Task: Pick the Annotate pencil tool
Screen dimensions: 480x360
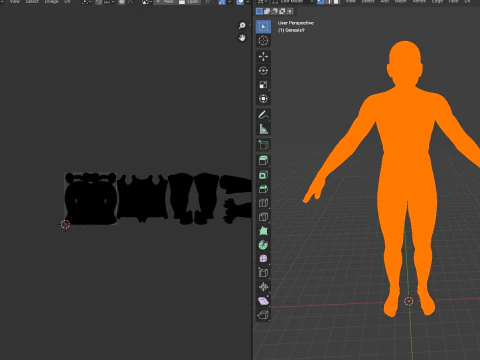Action: tap(263, 115)
